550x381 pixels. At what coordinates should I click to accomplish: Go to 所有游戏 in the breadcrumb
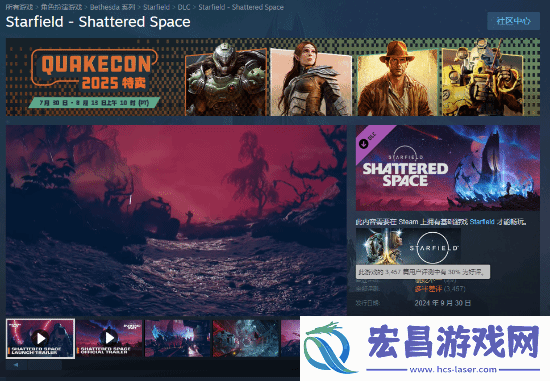pyautogui.click(x=19, y=7)
